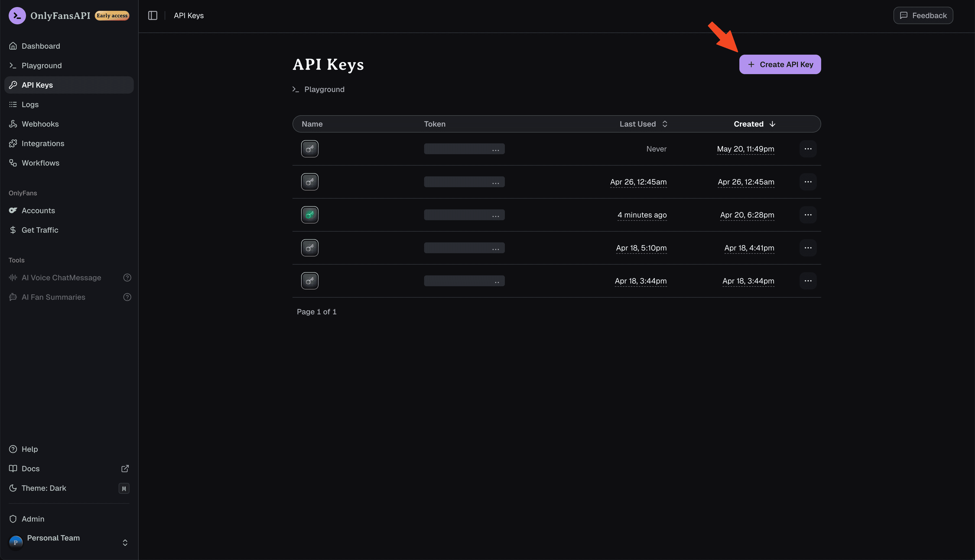Open Docs external link icon

[125, 469]
